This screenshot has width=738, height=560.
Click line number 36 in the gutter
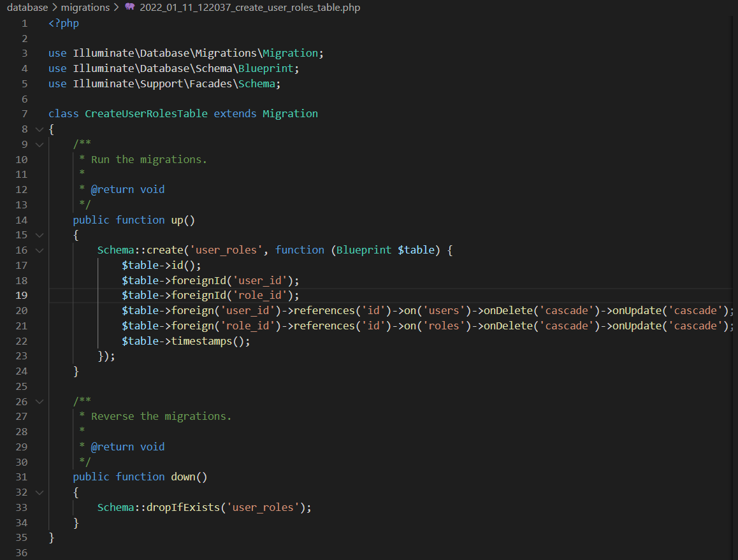[21, 552]
